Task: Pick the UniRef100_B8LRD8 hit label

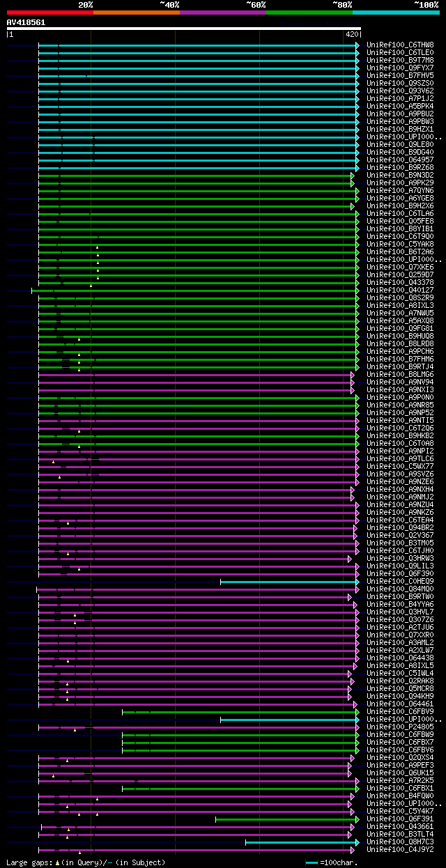Action: click(400, 344)
